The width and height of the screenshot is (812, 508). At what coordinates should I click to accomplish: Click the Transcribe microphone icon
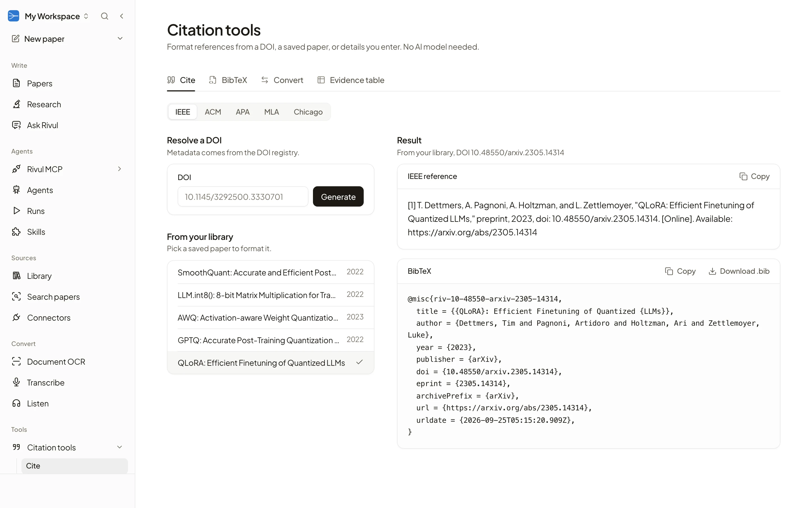[16, 382]
